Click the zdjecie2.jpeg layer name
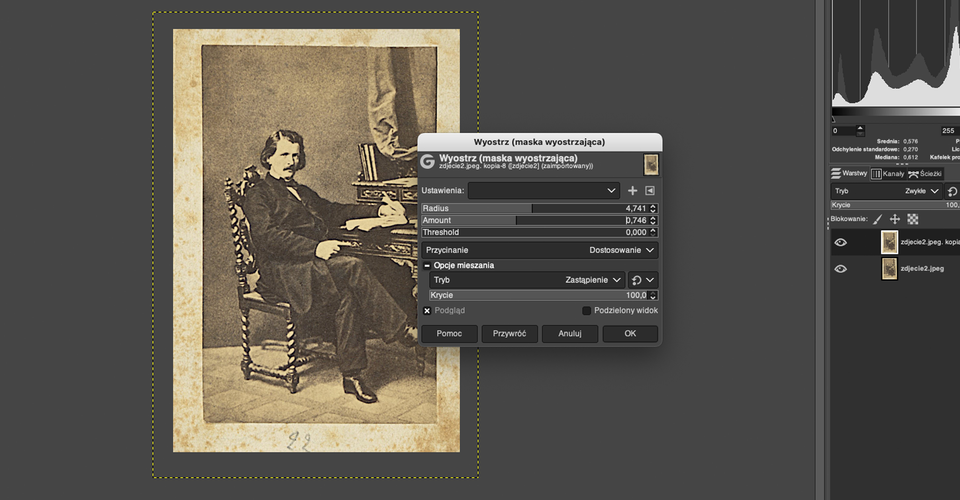 (x=922, y=269)
